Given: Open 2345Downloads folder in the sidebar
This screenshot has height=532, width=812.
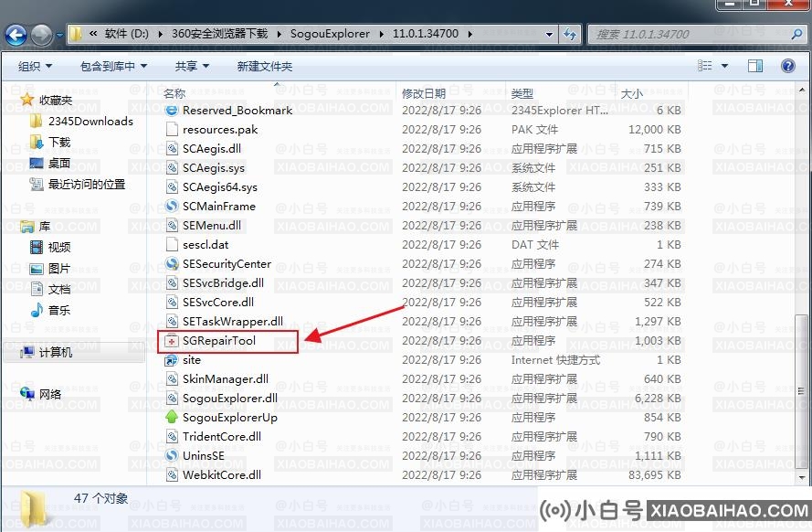Looking at the screenshot, I should coord(90,122).
